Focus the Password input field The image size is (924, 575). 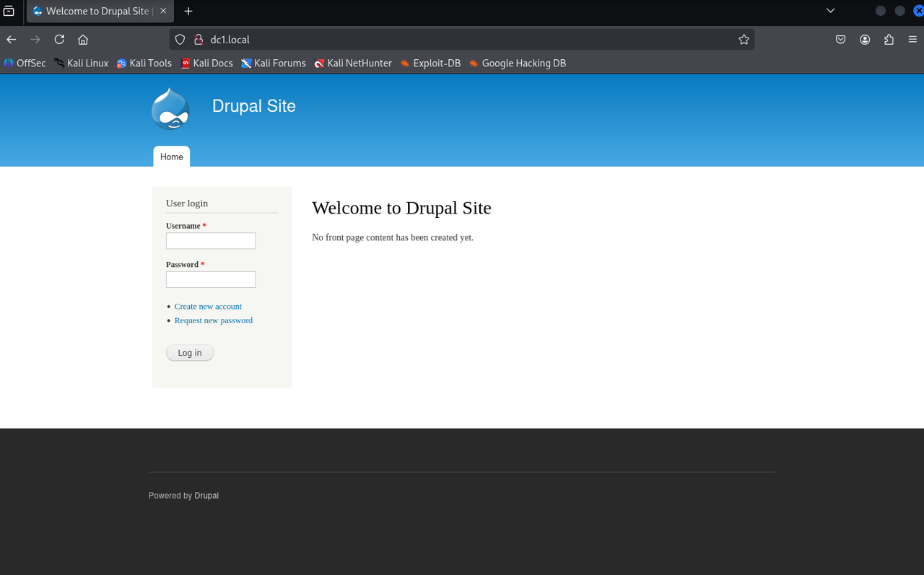(211, 279)
